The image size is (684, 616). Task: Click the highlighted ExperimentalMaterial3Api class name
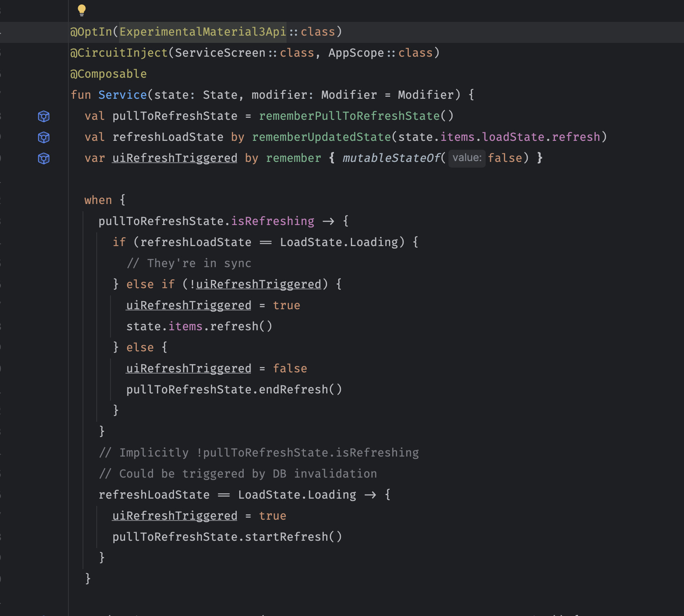point(202,32)
